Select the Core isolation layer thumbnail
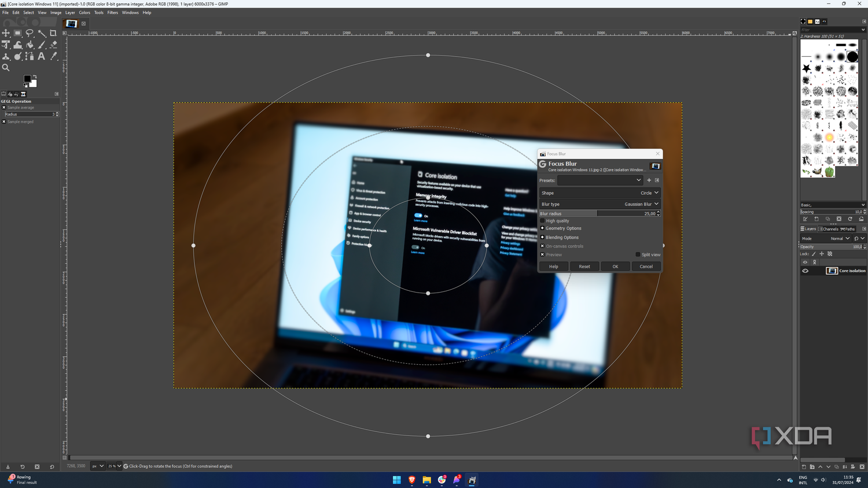868x488 pixels. point(832,271)
